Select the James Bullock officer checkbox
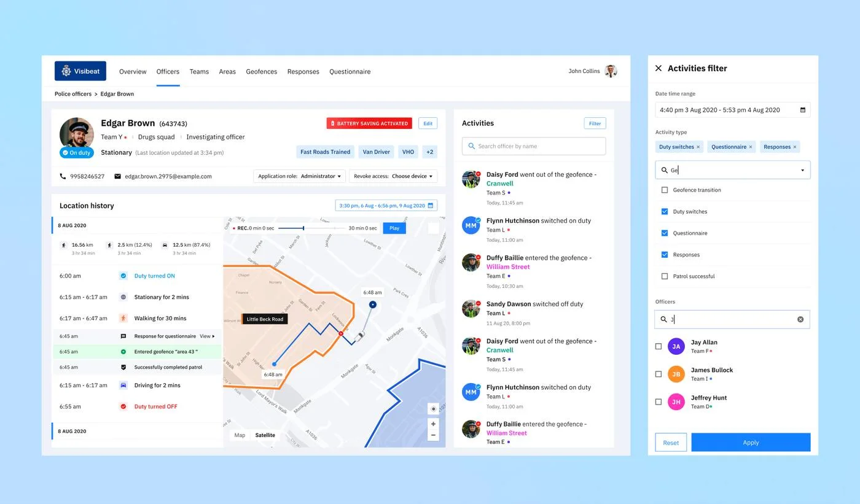 659,374
